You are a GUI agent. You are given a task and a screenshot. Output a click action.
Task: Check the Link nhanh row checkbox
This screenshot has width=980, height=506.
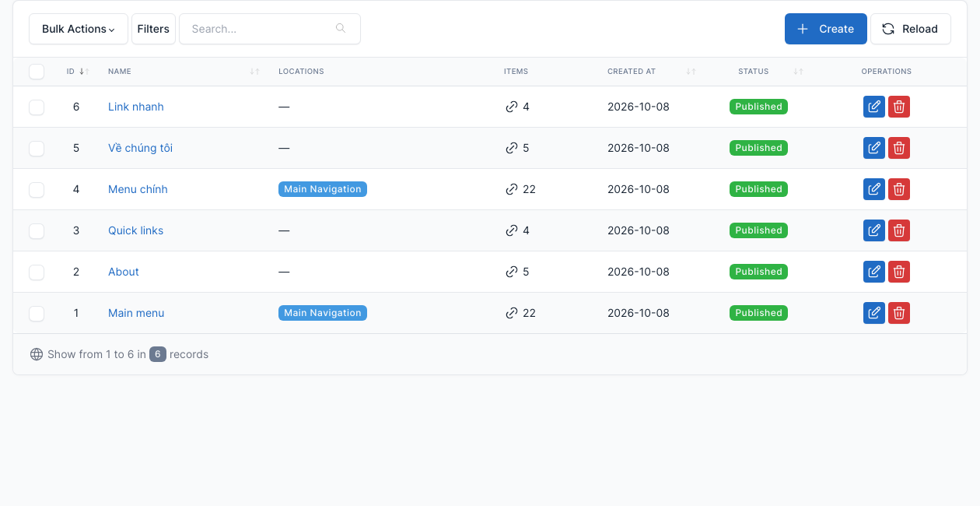tap(37, 107)
